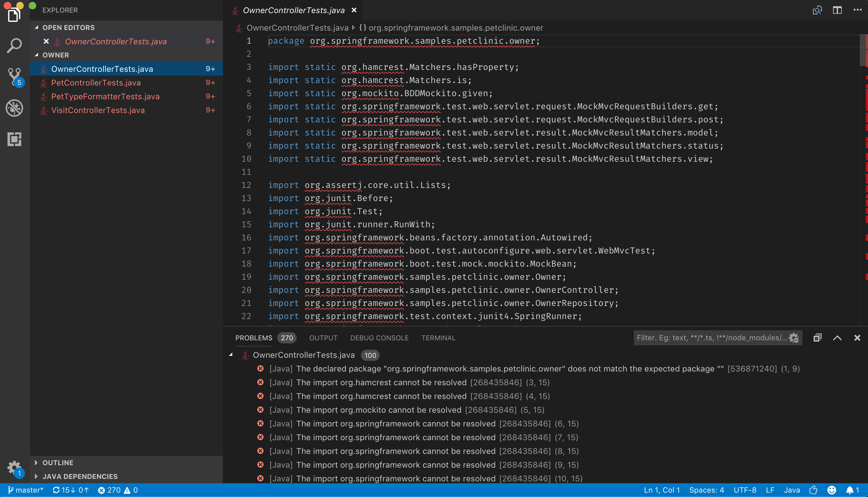868x497 pixels.
Task: Toggle problems filter settings gear
Action: click(794, 338)
